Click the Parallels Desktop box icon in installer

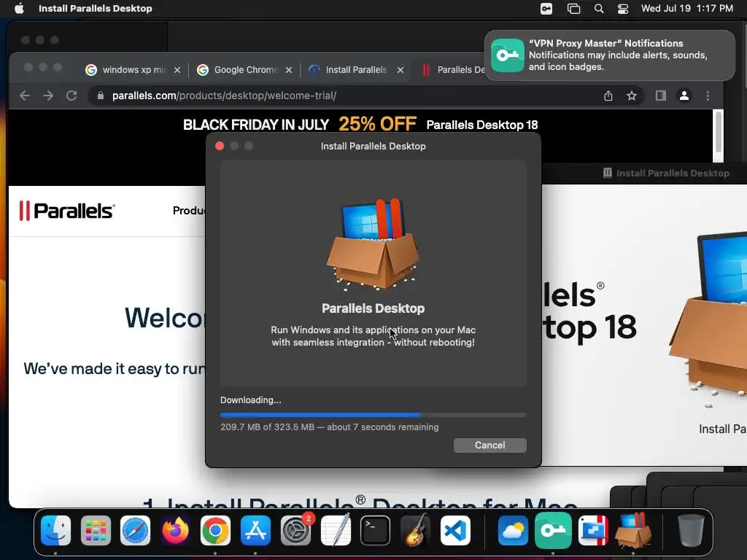(x=373, y=244)
